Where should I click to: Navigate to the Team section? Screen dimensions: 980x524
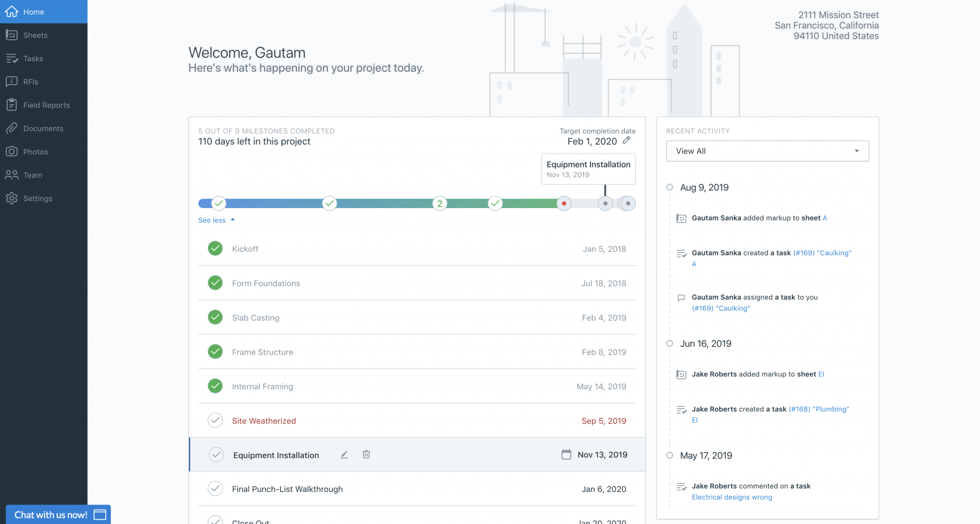(33, 175)
